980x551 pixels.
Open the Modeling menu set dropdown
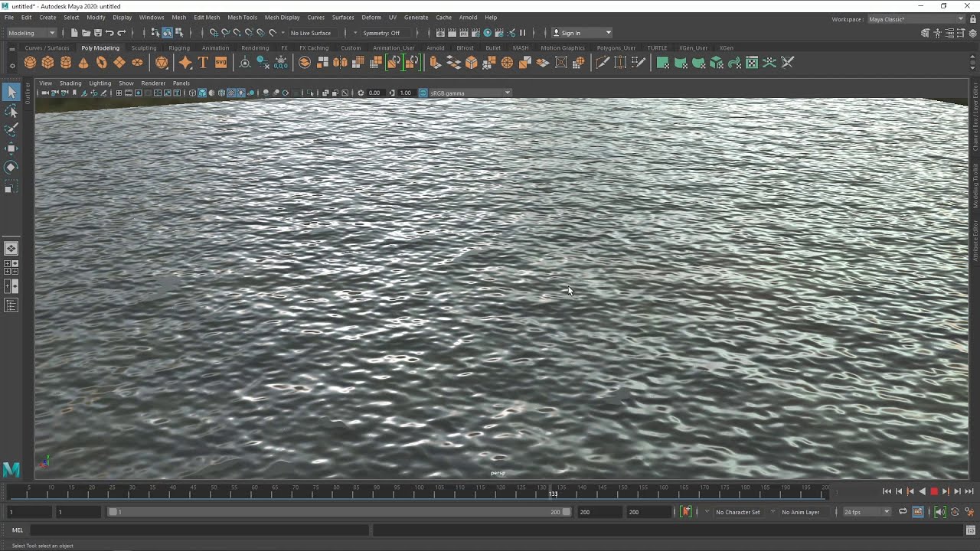[31, 33]
